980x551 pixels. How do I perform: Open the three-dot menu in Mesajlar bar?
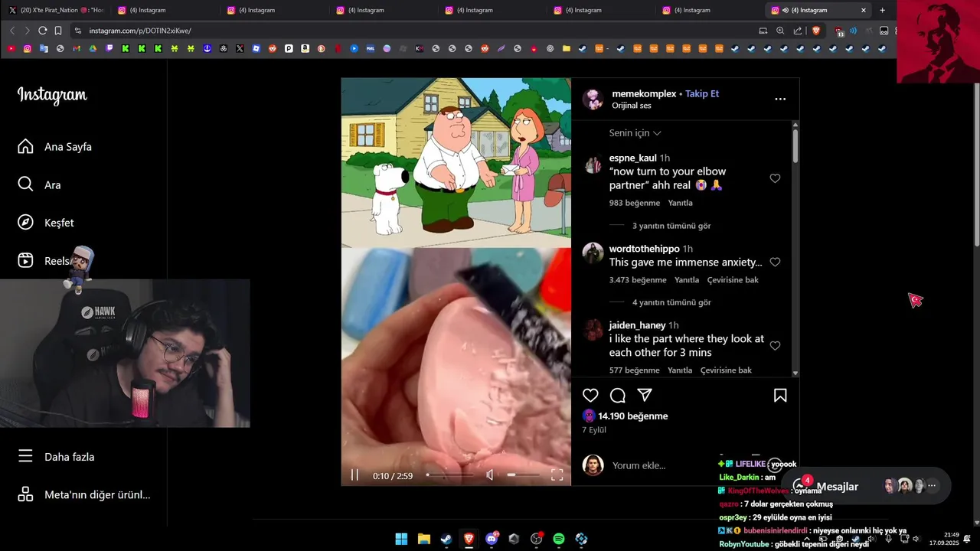[x=932, y=486]
